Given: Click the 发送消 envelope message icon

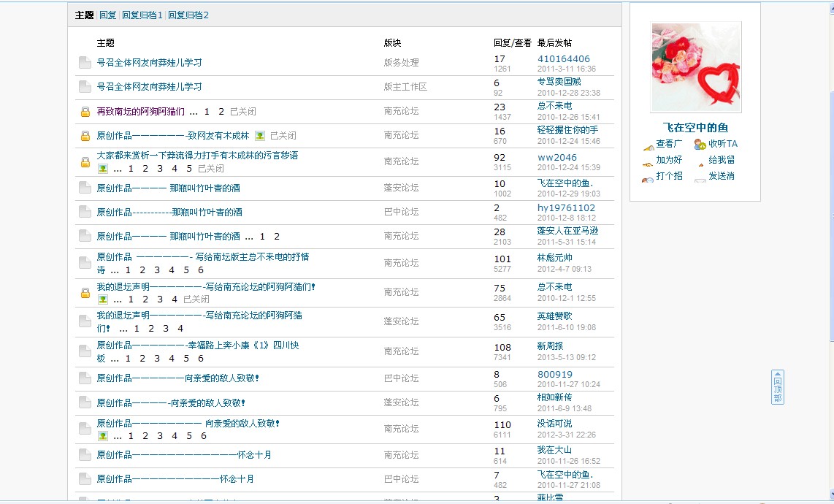Looking at the screenshot, I should point(700,177).
